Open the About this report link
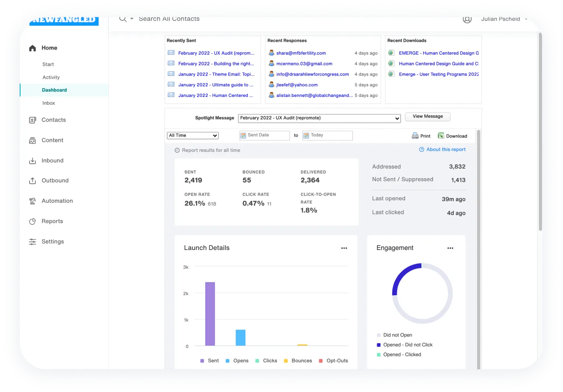 click(x=445, y=149)
